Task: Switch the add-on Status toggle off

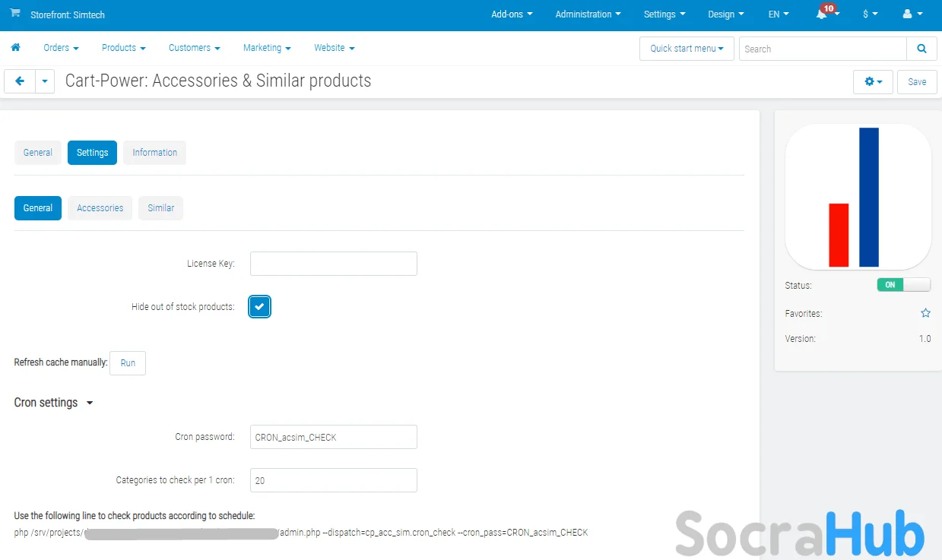Action: pyautogui.click(x=903, y=285)
